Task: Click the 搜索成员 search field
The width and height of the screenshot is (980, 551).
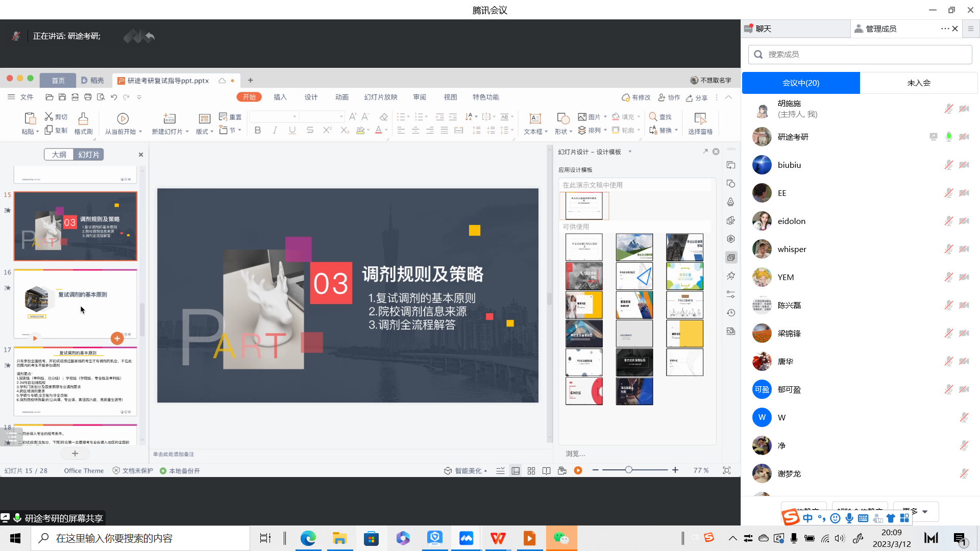Action: coord(860,55)
